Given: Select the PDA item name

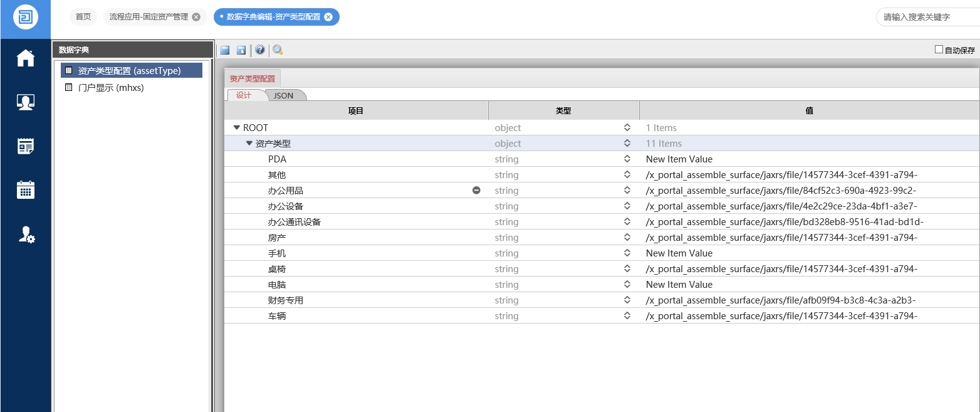Looking at the screenshot, I should [277, 159].
